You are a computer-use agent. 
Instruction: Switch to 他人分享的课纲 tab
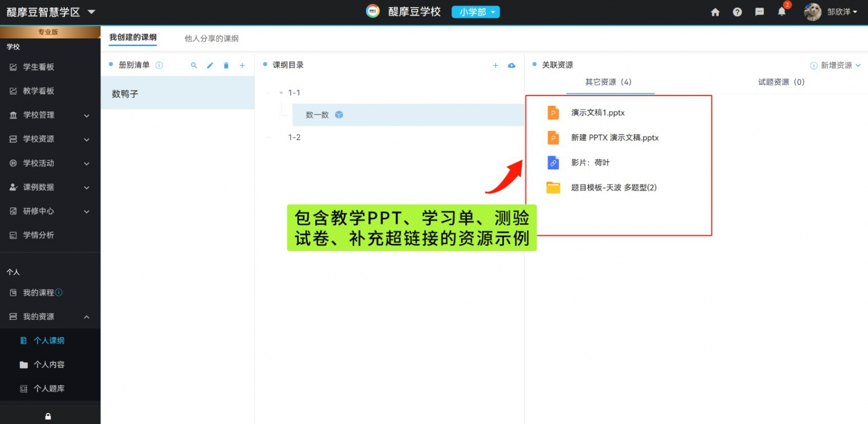click(x=211, y=39)
